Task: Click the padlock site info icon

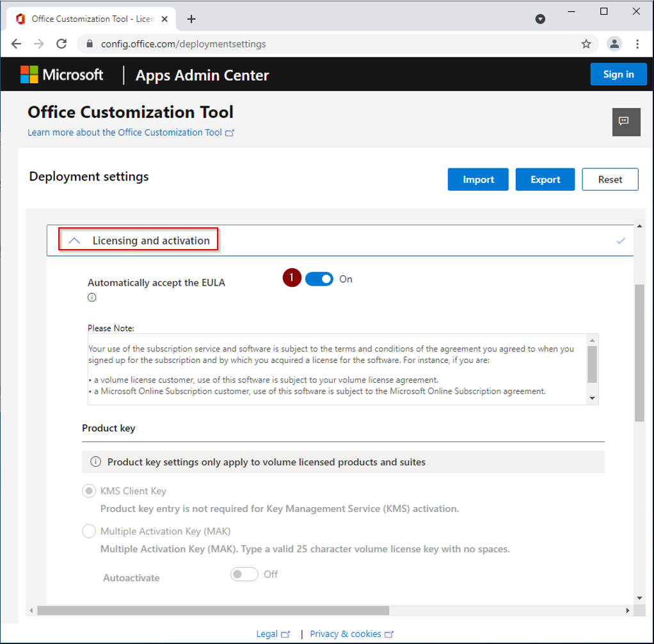Action: click(89, 44)
